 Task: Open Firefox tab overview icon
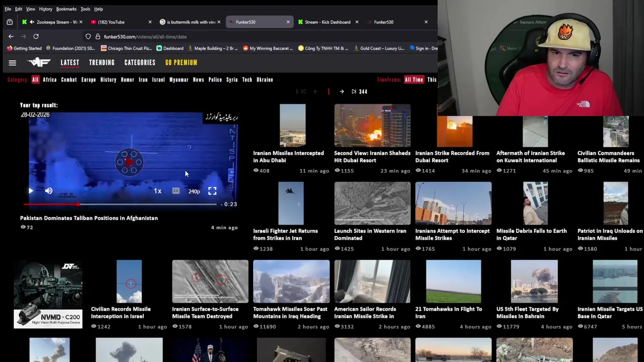pos(10,22)
